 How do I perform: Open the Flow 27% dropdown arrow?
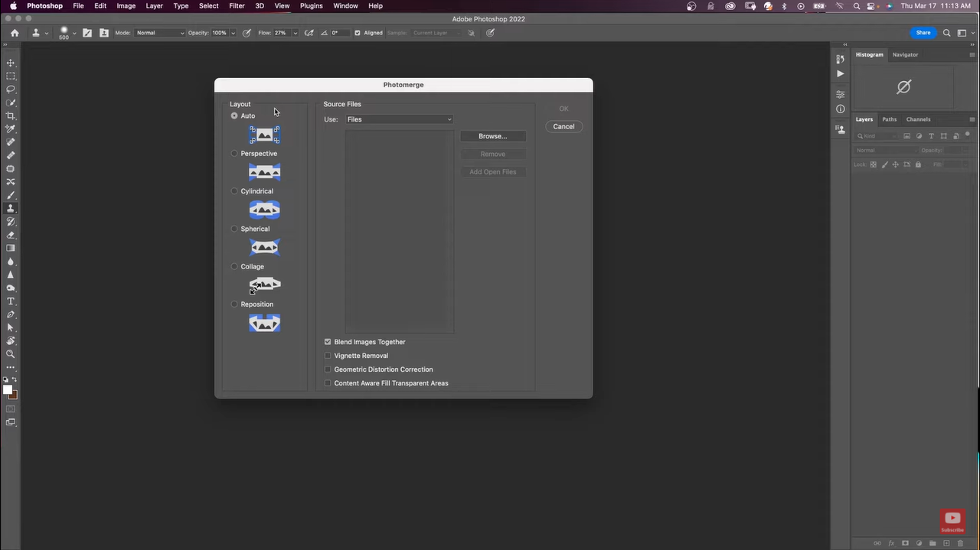pos(295,33)
